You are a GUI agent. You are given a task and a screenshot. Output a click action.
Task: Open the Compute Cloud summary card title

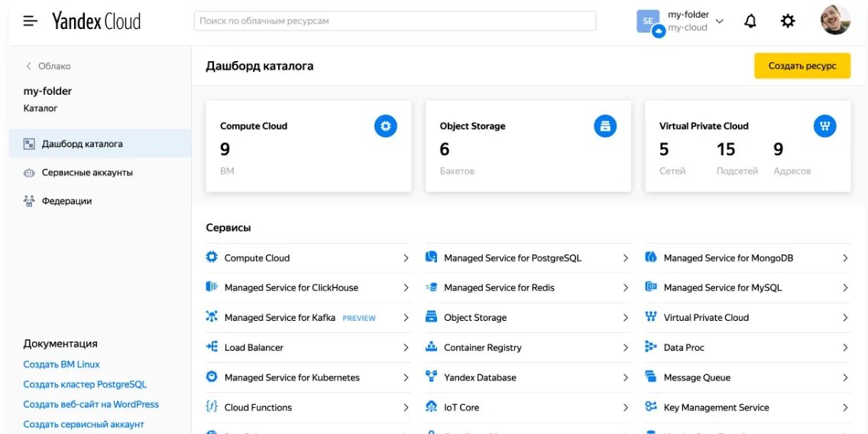coord(254,126)
